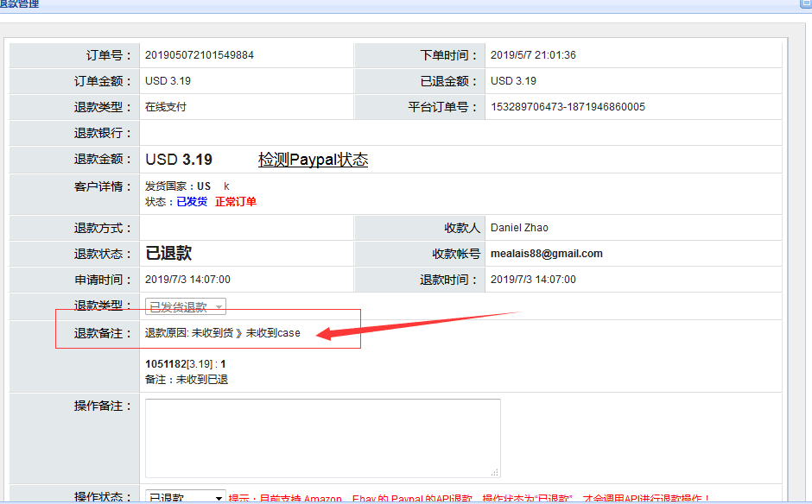Click the 收款帐号 field label
This screenshot has width=812, height=504.
456,254
